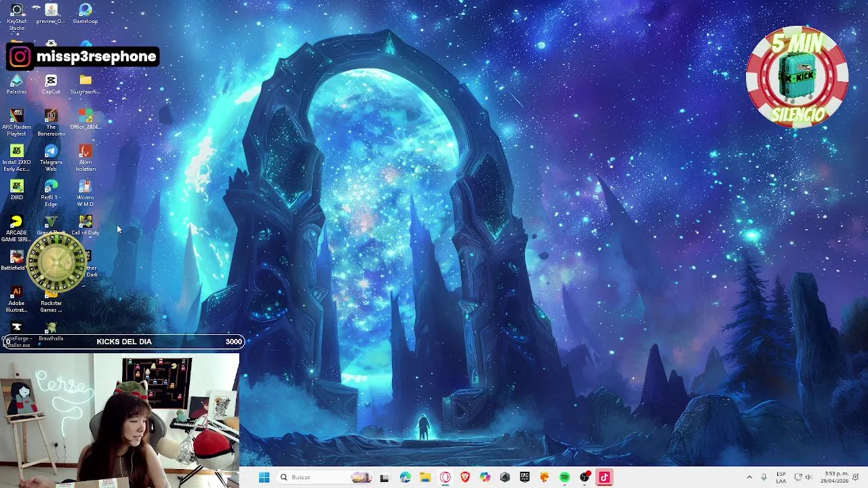
Task: Launch Microsoft Edge from the taskbar
Action: coord(405,477)
